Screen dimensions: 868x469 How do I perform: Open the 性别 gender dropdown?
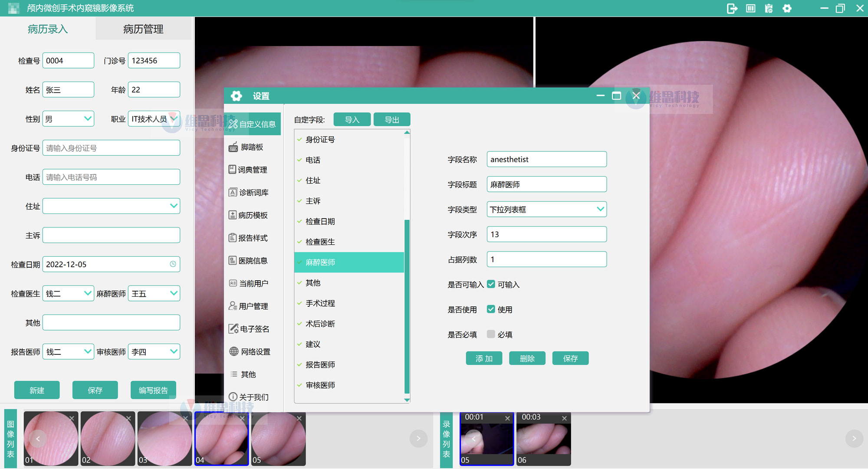[87, 118]
